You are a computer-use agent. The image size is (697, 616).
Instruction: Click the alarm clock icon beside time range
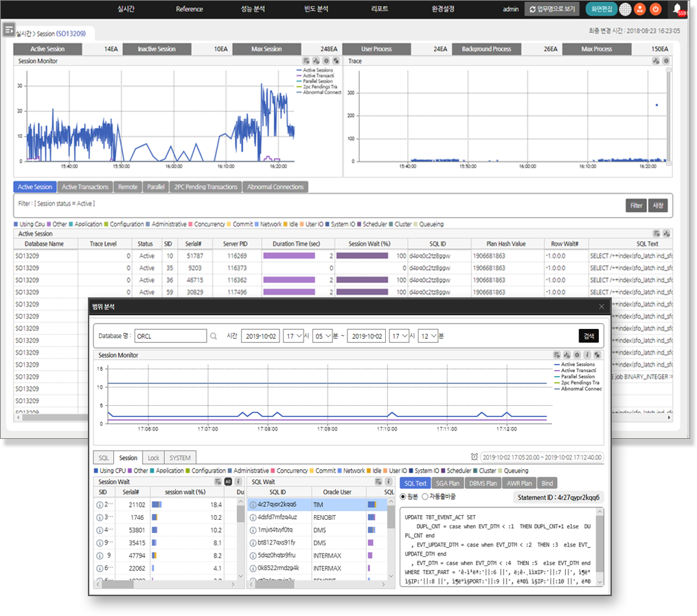(475, 457)
